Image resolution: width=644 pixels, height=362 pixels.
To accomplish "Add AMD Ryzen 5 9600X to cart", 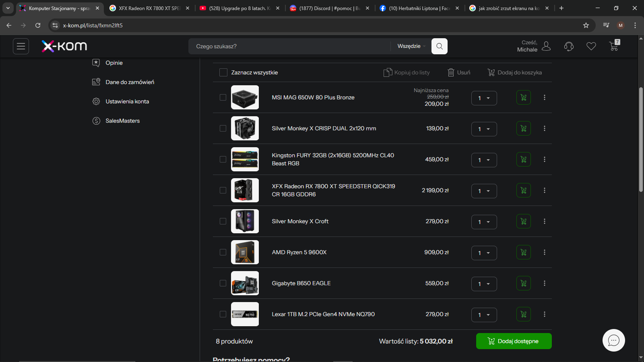I will (x=524, y=252).
